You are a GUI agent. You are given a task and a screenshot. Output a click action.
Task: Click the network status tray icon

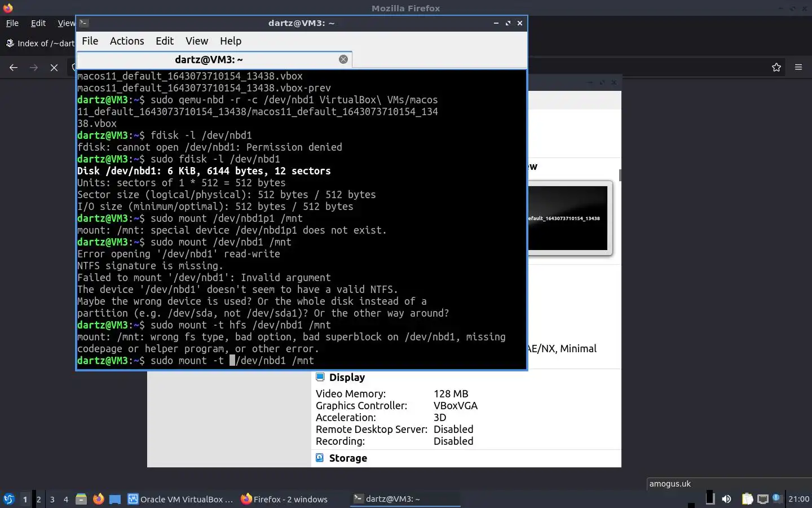(762, 499)
